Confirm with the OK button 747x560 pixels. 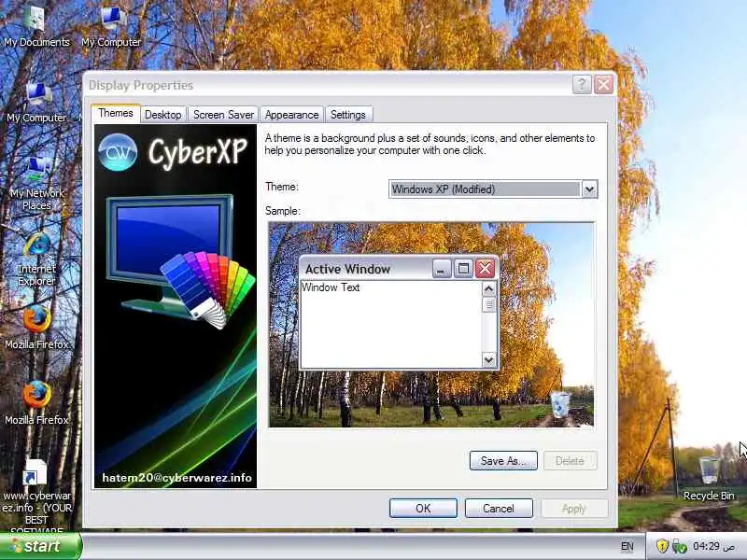pos(423,508)
